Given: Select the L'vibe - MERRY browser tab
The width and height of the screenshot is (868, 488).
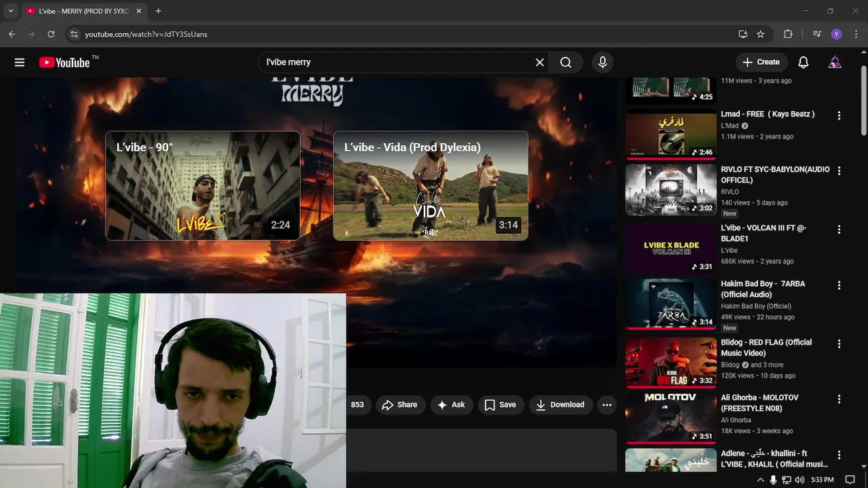Looking at the screenshot, I should click(x=85, y=11).
